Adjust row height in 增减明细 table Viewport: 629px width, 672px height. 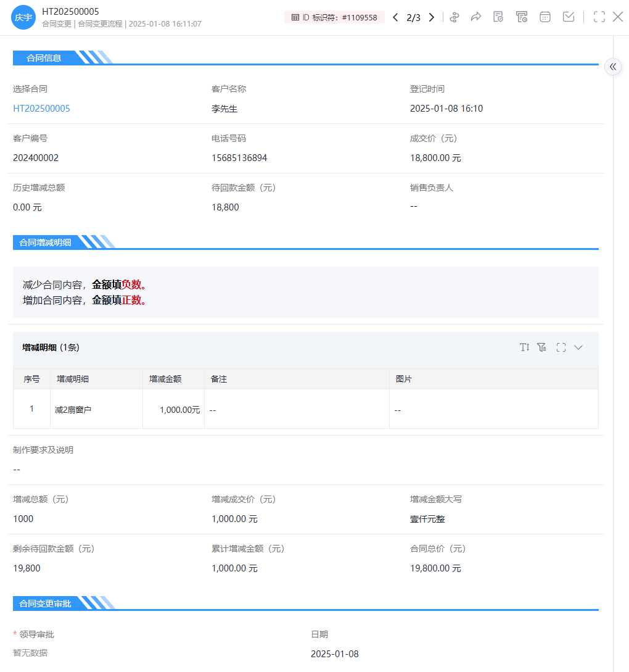(x=524, y=347)
